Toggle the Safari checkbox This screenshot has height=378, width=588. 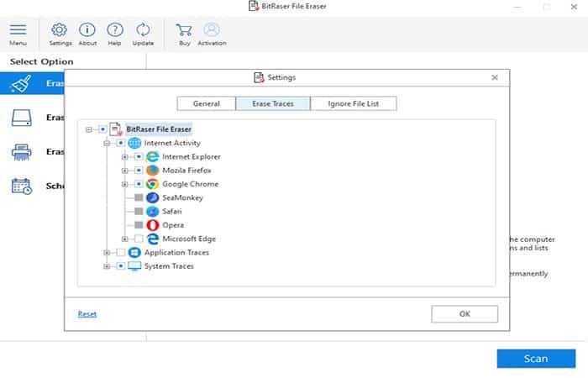click(139, 212)
